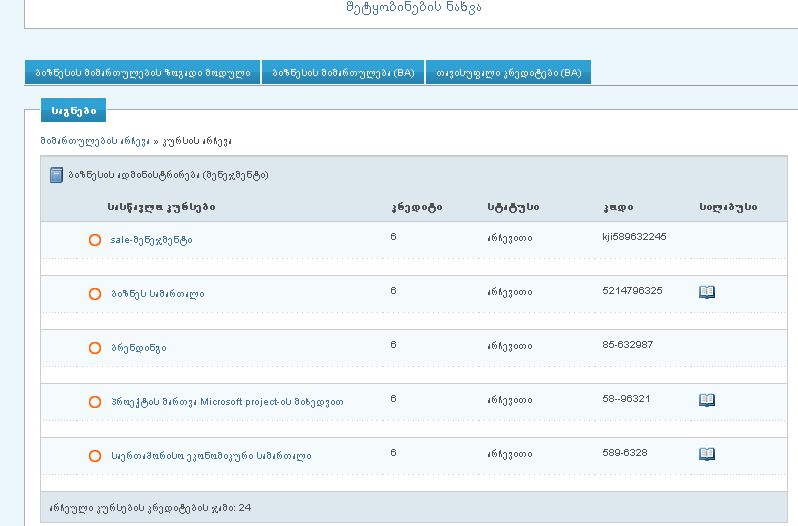
Task: Select the საერთაშორისო ეკონომიკური სამართალი radio button
Action: (95, 455)
